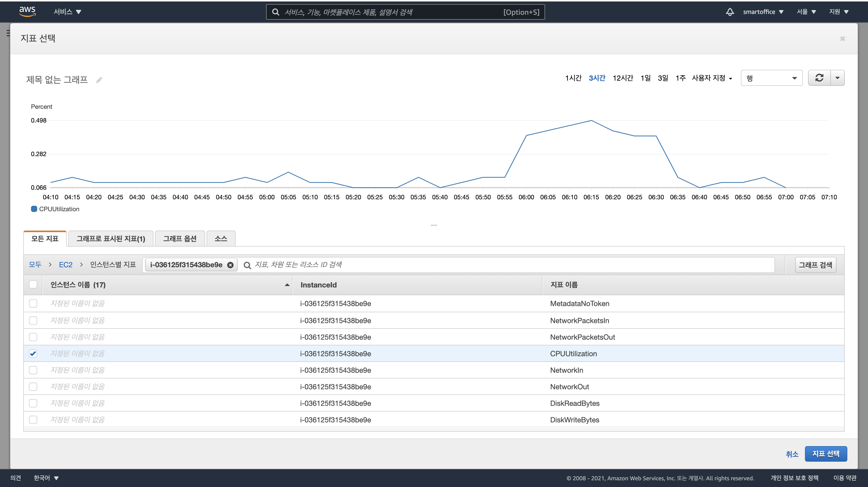The height and width of the screenshot is (487, 868).
Task: Click the notifications bell icon
Action: 730,12
